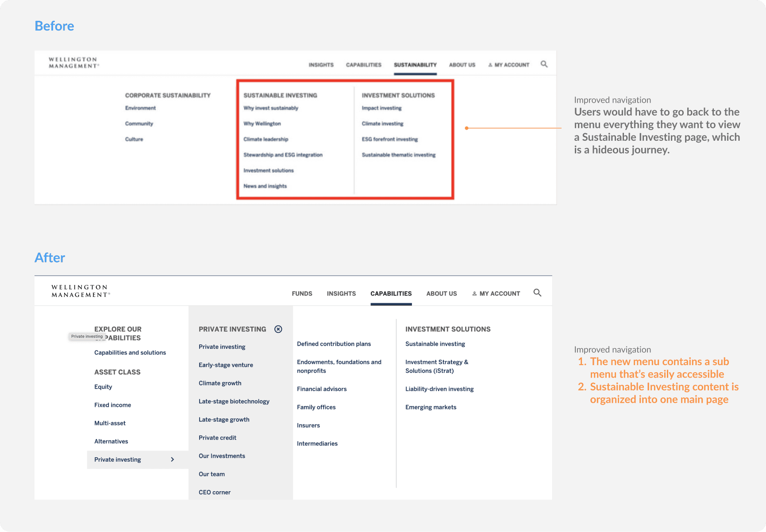Open Early-stage venture link
The image size is (766, 532).
click(x=226, y=365)
